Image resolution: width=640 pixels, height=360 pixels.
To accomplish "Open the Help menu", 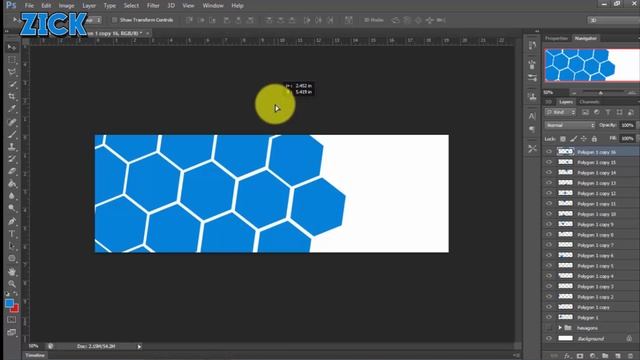I will pos(238,6).
